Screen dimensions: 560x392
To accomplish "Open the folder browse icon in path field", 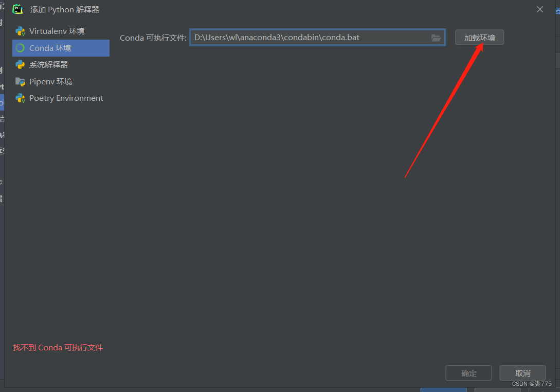I will pos(436,38).
